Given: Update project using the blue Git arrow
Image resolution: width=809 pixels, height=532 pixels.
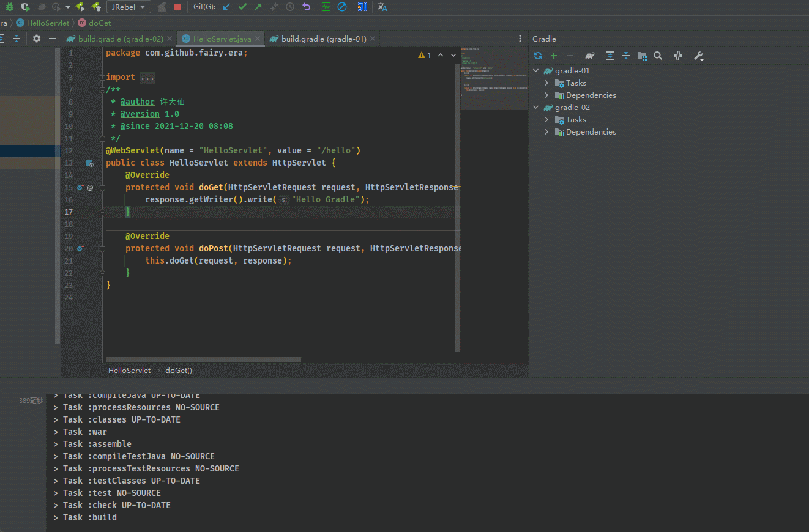Looking at the screenshot, I should pyautogui.click(x=226, y=7).
